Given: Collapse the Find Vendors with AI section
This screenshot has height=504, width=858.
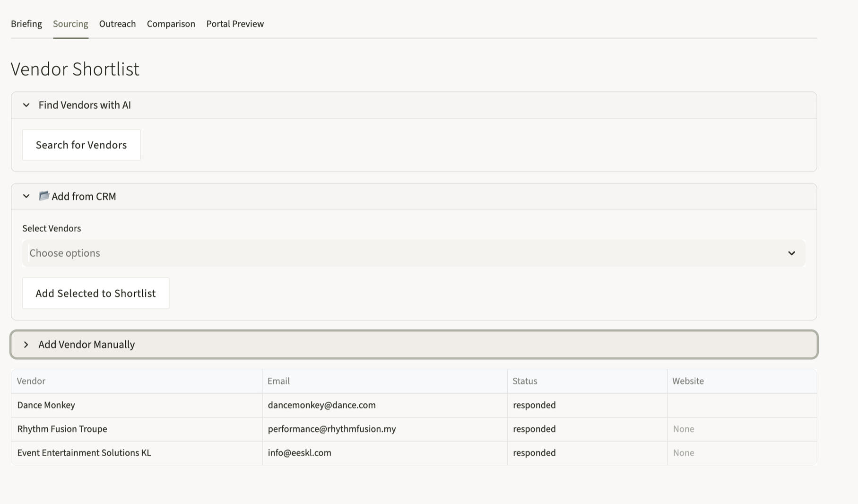Looking at the screenshot, I should tap(84, 105).
